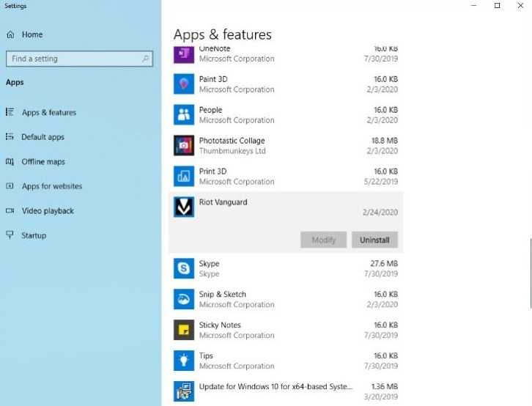Click the Video playback sidebar icon
Viewport: 532px width, 406px height.
tap(10, 210)
